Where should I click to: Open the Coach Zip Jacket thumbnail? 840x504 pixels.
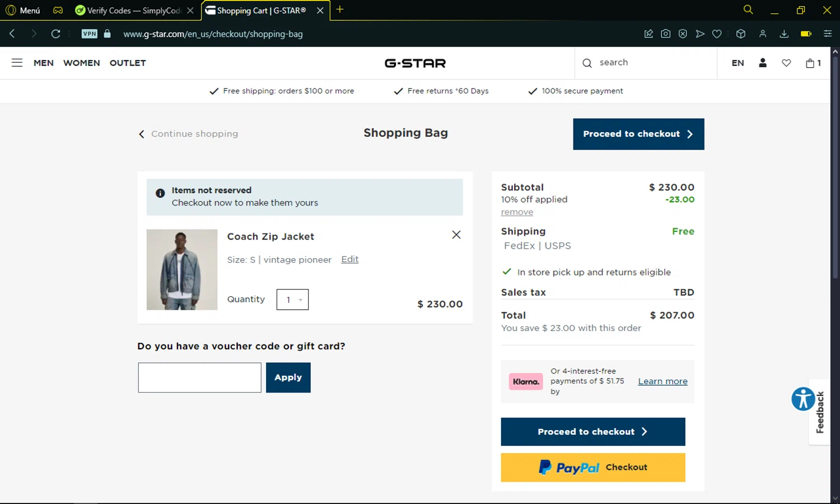tap(182, 269)
